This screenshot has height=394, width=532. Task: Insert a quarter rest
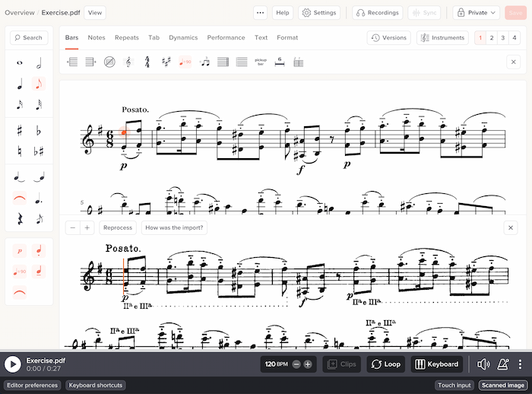(x=20, y=219)
